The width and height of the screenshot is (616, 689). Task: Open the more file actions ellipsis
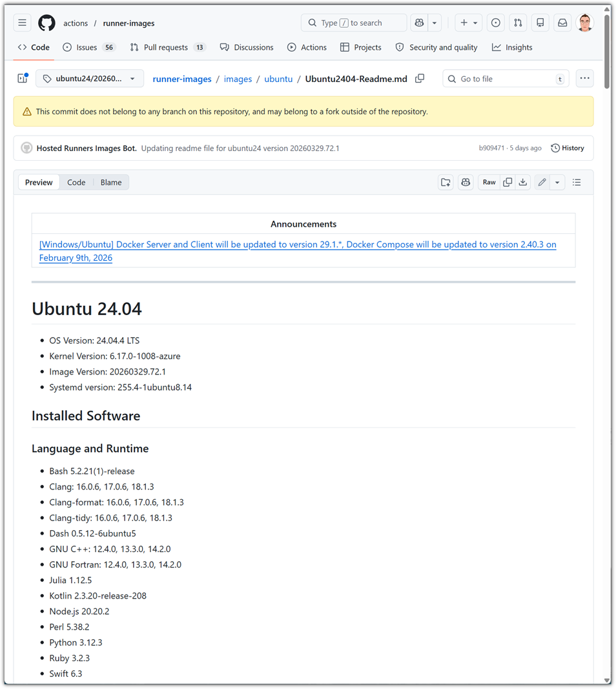pyautogui.click(x=584, y=78)
